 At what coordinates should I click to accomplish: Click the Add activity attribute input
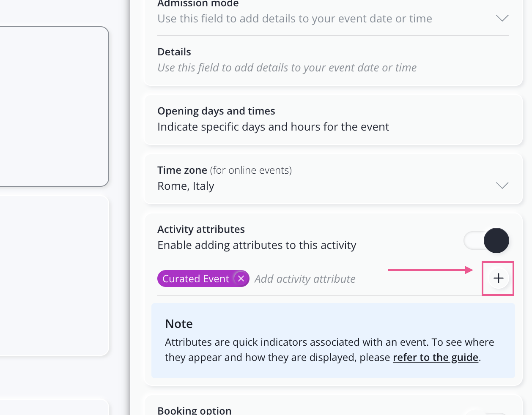click(x=305, y=279)
